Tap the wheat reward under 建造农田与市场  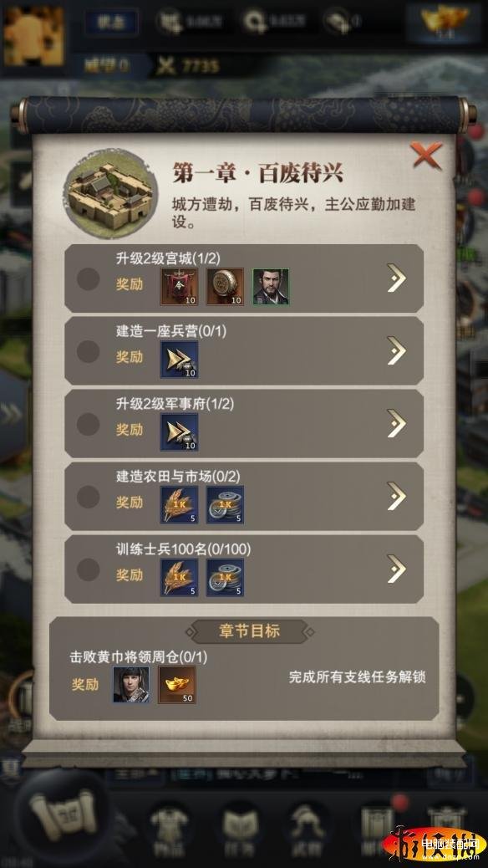pyautogui.click(x=180, y=505)
